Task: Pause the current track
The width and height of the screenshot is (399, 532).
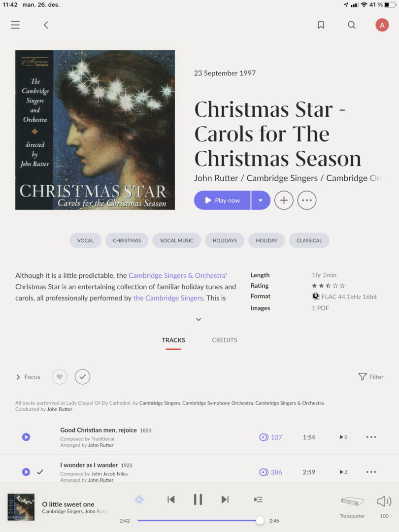Action: click(198, 499)
